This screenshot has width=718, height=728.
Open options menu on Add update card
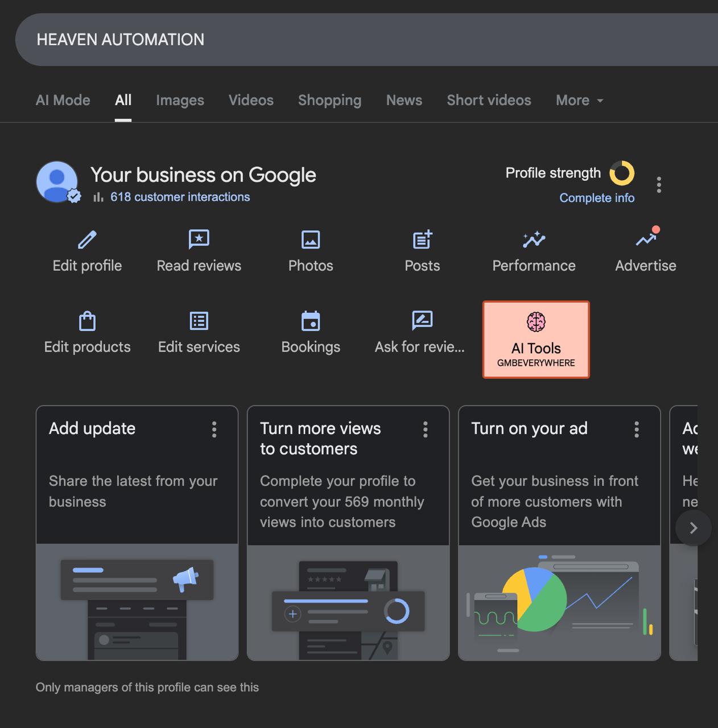tap(214, 429)
